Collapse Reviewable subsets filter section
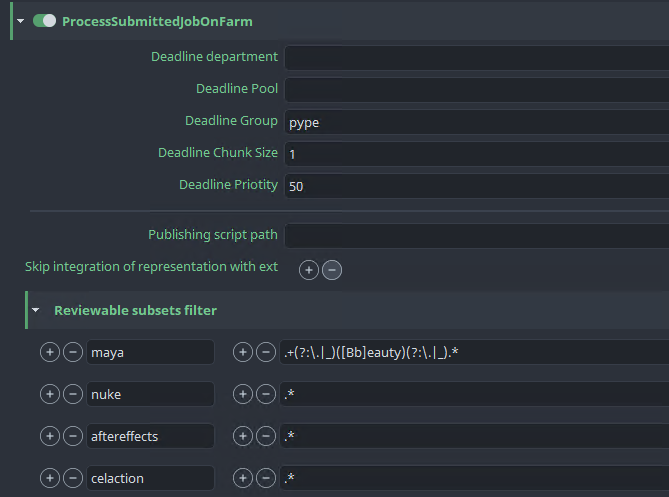The image size is (669, 497). [35, 311]
